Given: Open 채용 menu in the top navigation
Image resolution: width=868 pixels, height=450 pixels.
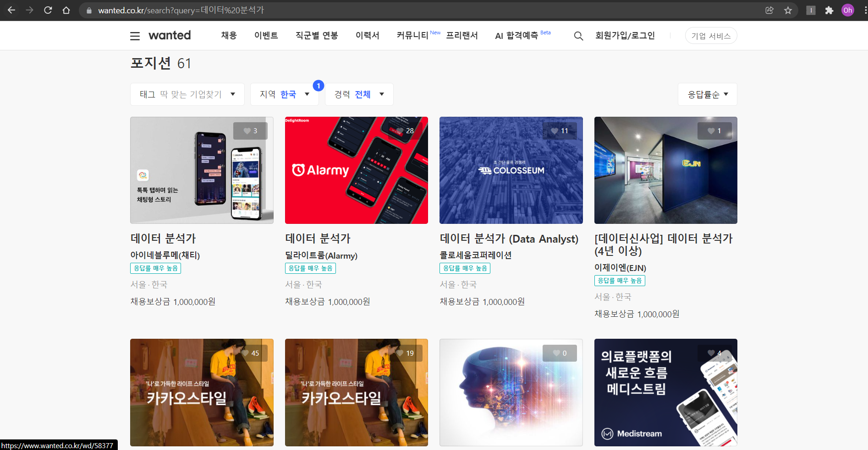Looking at the screenshot, I should [229, 36].
